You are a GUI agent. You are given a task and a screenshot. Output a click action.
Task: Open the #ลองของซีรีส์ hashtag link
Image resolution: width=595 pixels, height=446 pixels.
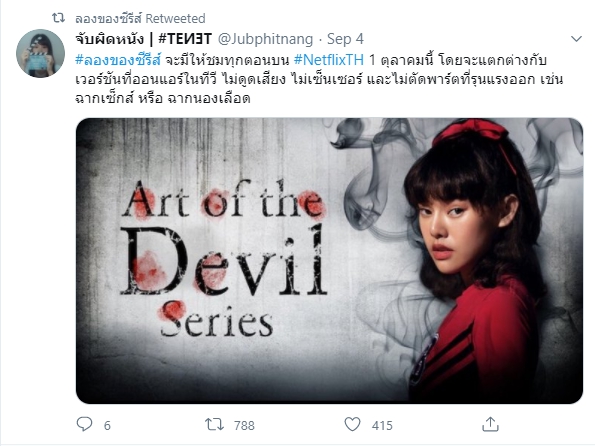pos(118,60)
